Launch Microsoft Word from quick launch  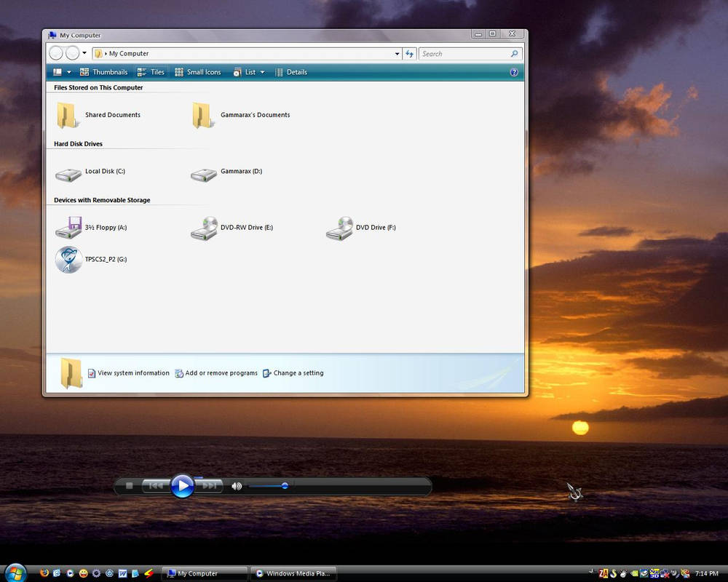122,574
